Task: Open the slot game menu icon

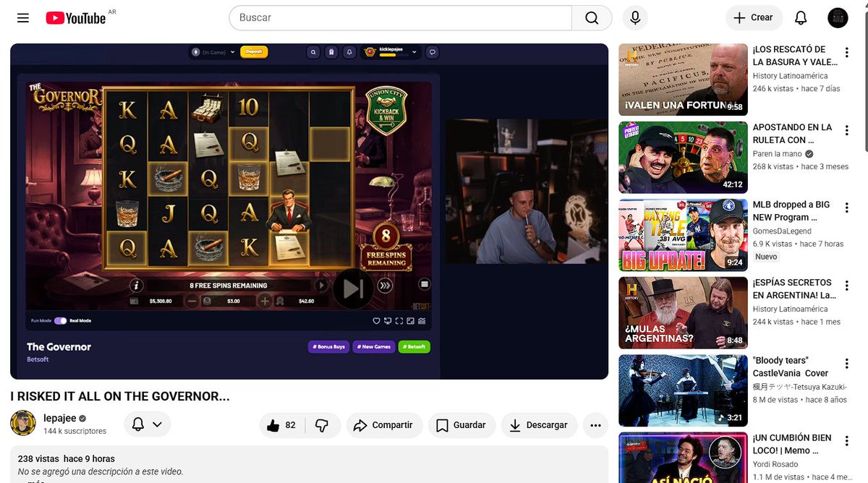Action: click(x=425, y=284)
